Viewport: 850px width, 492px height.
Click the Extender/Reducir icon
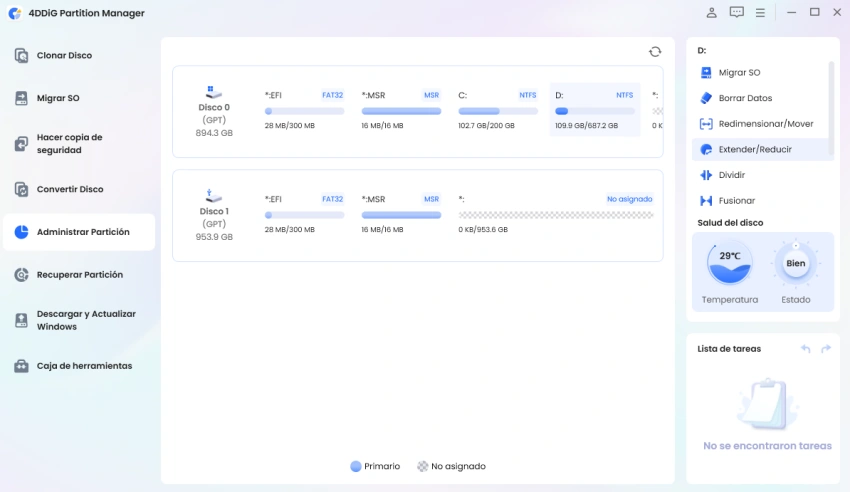[x=706, y=150]
